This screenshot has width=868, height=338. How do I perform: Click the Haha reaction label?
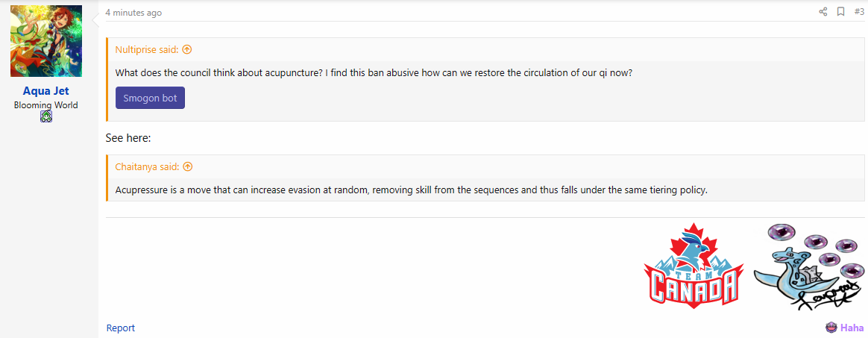(x=850, y=328)
